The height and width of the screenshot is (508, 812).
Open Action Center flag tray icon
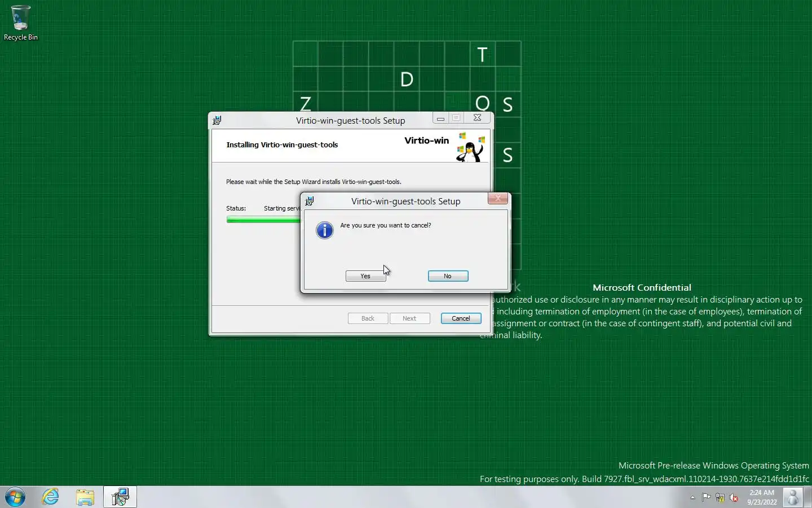[706, 497]
